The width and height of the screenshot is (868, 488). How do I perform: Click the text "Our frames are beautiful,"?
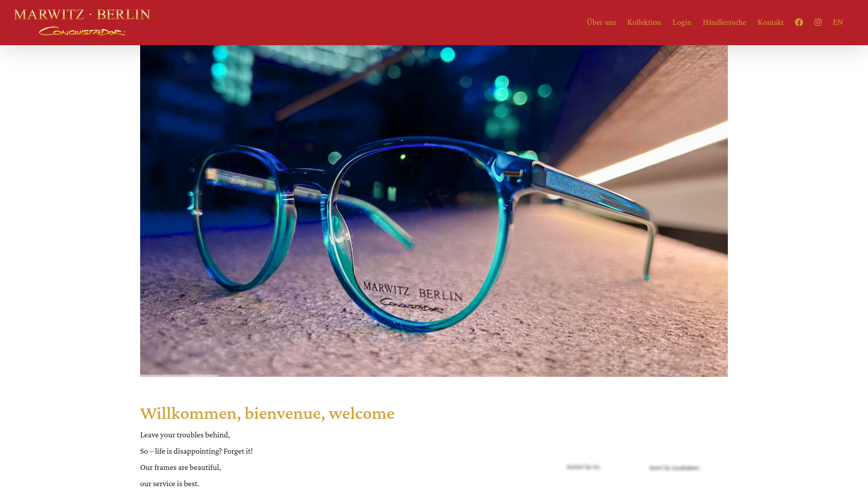tap(180, 467)
